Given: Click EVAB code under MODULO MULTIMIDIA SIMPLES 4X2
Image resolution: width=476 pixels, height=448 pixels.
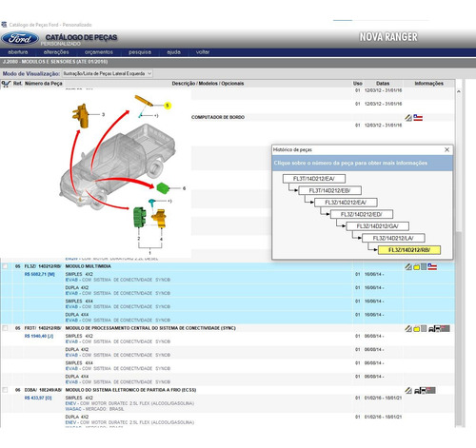Looking at the screenshot, I should [71, 280].
